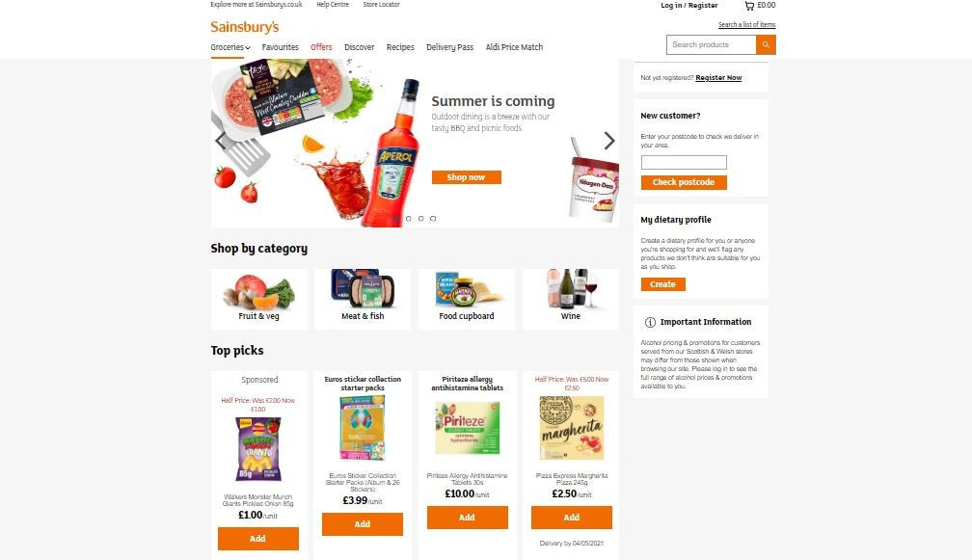Go to next carousel slide arrow
The height and width of the screenshot is (560, 972).
(609, 141)
